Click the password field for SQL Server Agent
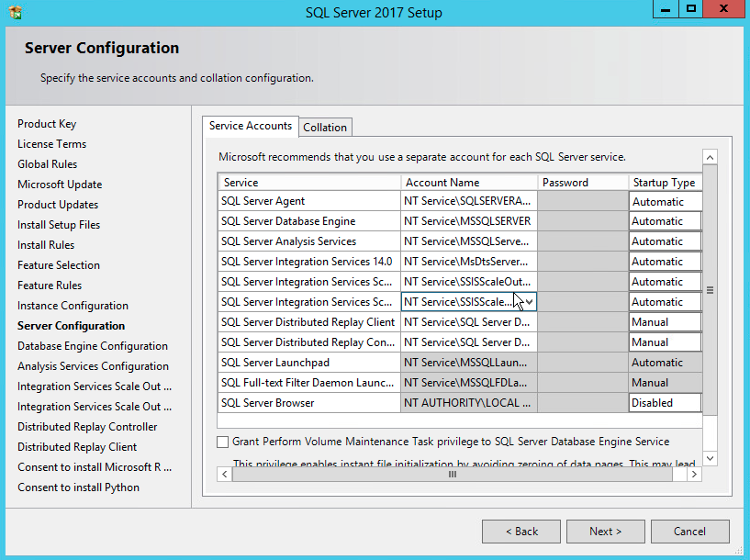The image size is (750, 560). pyautogui.click(x=583, y=201)
